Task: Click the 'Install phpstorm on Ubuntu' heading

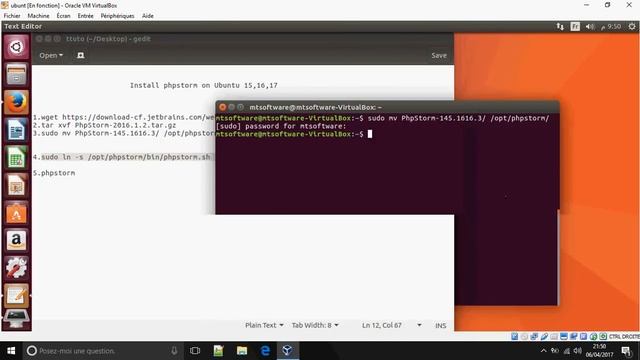Action: click(x=204, y=85)
